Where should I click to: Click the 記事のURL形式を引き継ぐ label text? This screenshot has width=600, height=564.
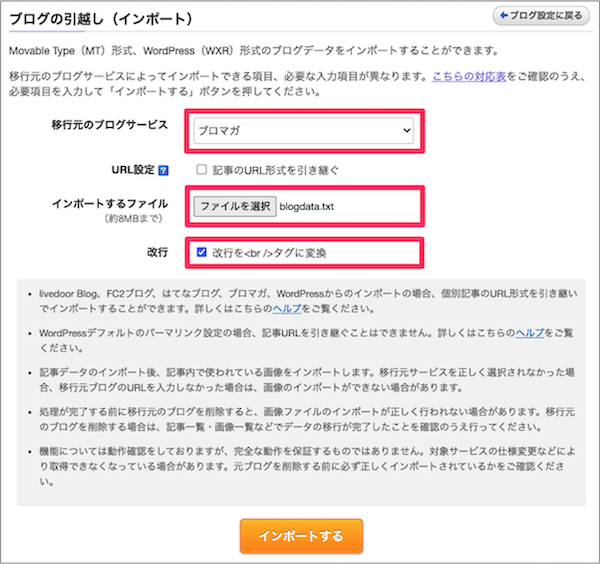pos(276,170)
